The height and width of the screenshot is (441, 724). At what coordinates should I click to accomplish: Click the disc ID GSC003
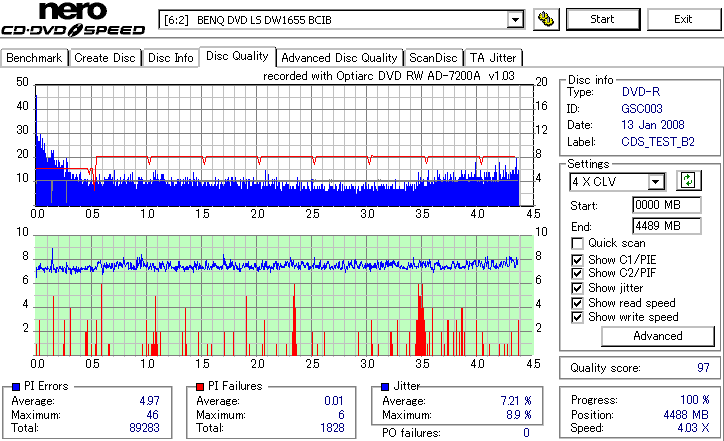coord(642,109)
